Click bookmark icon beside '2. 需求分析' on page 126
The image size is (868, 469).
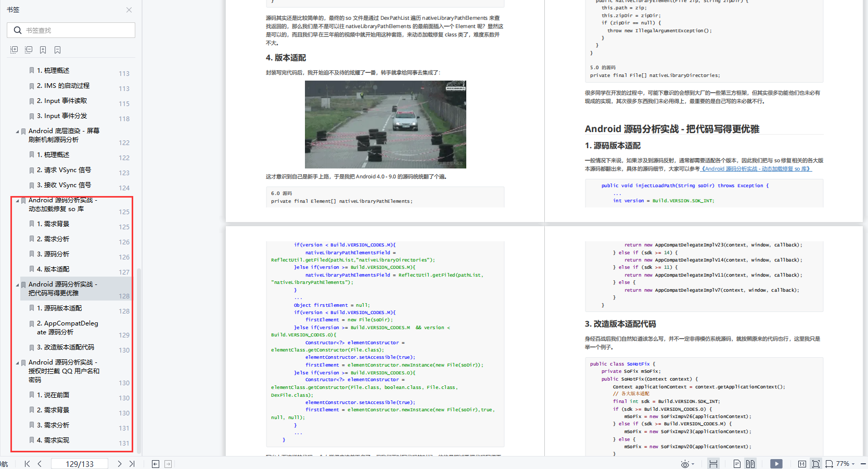click(32, 239)
